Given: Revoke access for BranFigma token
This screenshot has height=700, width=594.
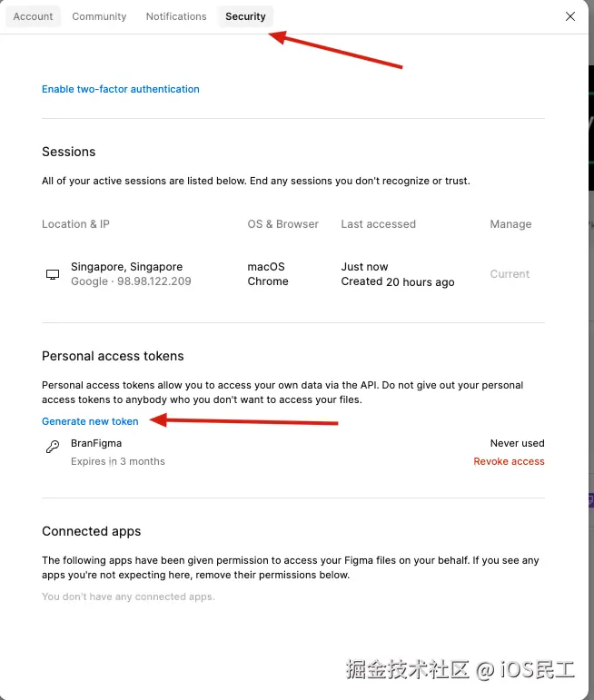Looking at the screenshot, I should coord(509,461).
